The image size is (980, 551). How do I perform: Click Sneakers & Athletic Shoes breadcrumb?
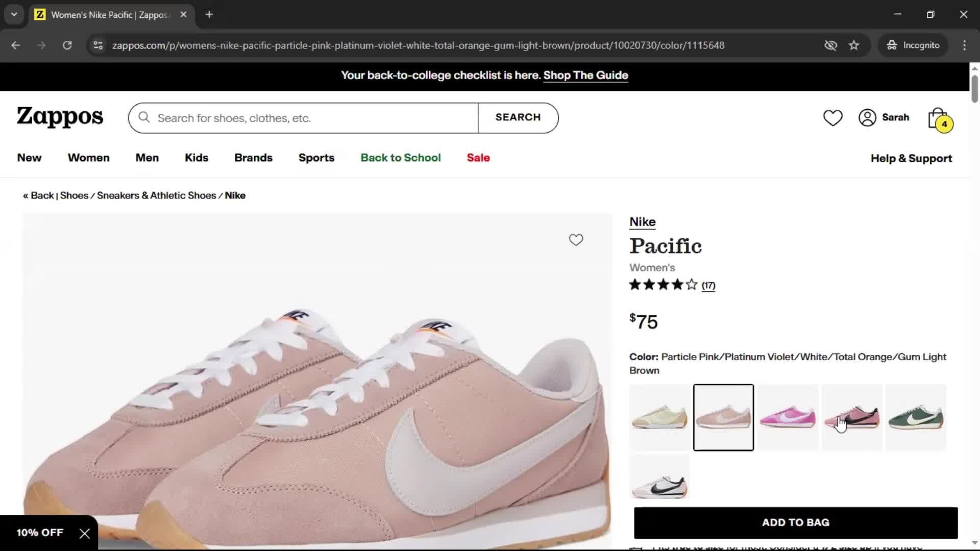click(156, 195)
